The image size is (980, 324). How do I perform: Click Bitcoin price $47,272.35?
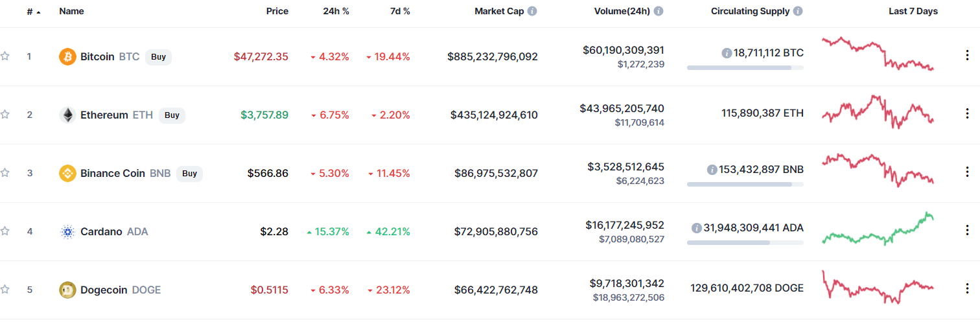coord(261,56)
